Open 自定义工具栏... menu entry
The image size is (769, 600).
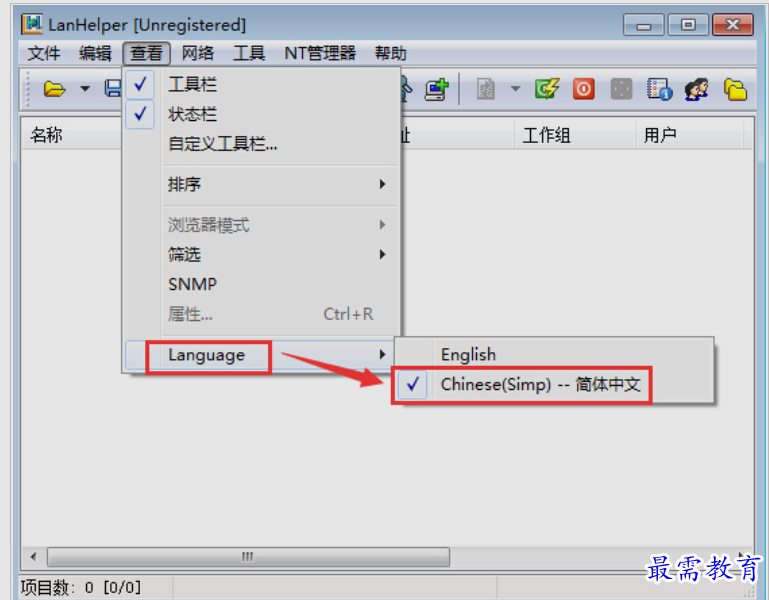261,144
